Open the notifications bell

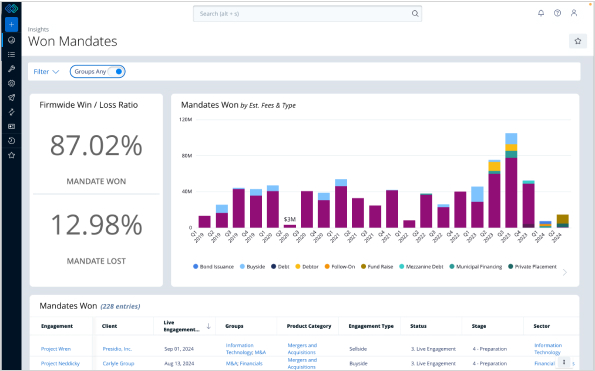[x=541, y=13]
